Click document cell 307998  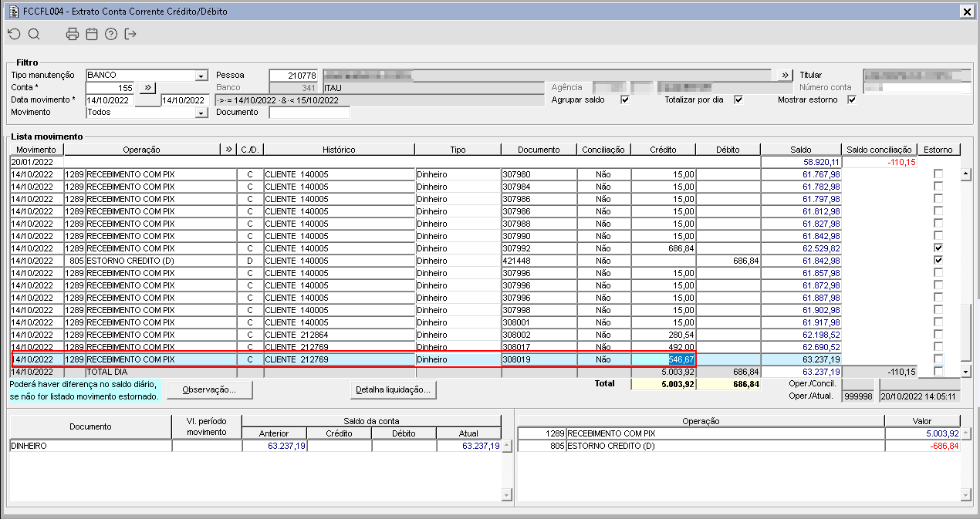point(539,310)
